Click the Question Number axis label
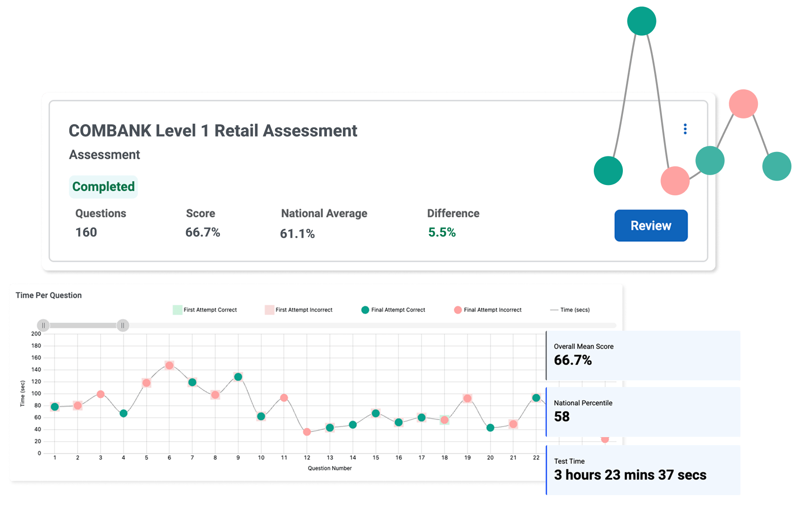 (330, 468)
